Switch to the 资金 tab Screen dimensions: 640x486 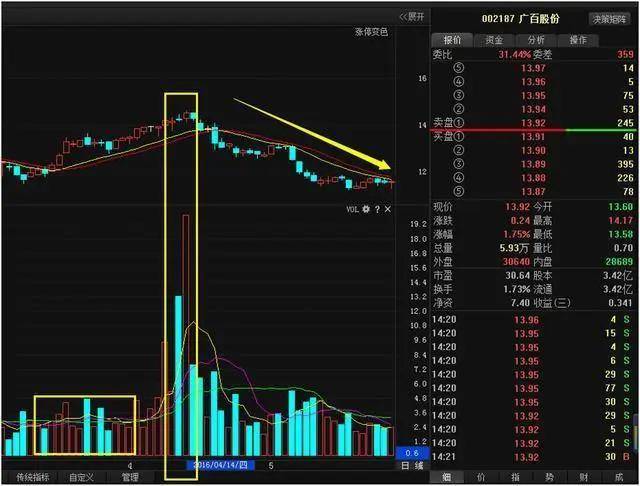494,40
